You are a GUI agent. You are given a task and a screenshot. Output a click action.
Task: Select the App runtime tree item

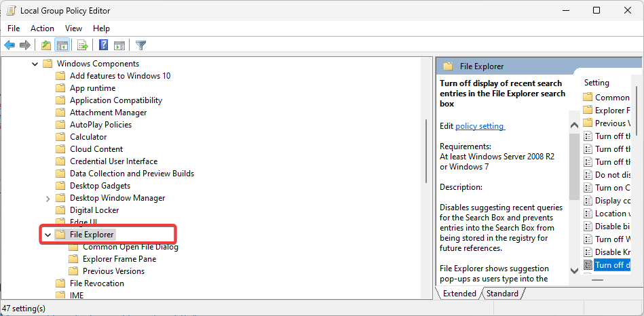pos(92,88)
